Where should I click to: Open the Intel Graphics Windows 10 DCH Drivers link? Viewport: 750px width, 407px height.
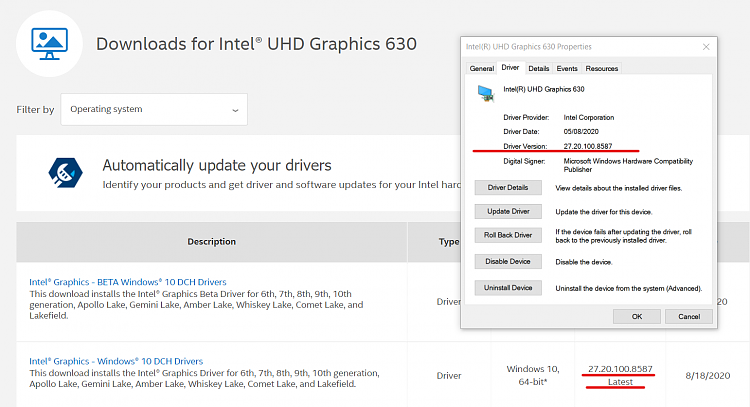point(116,361)
